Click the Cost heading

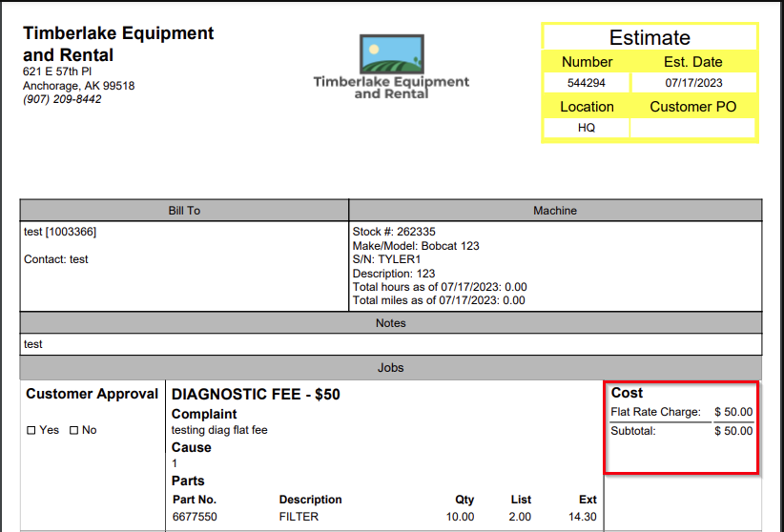627,393
